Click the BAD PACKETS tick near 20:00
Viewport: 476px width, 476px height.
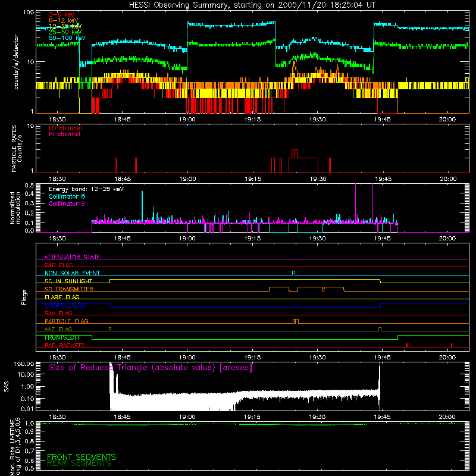[452, 345]
